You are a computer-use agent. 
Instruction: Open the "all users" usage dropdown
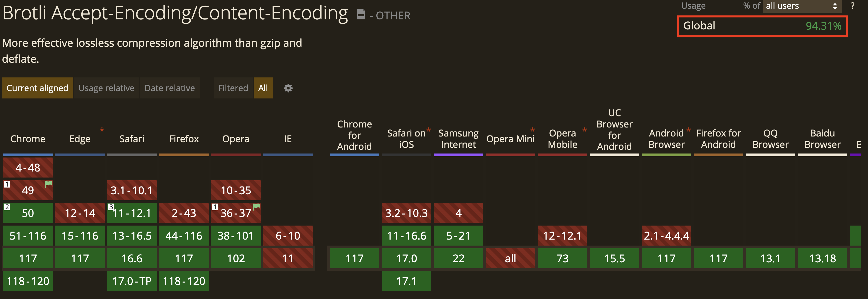click(801, 6)
